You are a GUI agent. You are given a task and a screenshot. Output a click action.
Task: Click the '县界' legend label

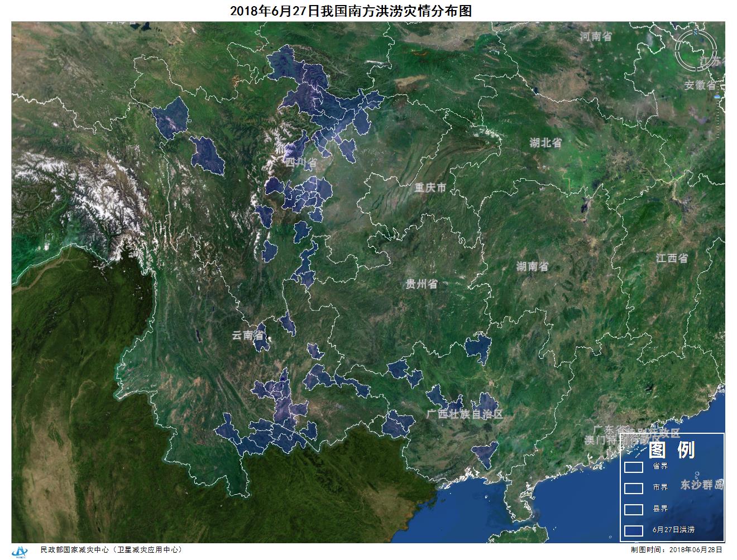click(x=659, y=509)
